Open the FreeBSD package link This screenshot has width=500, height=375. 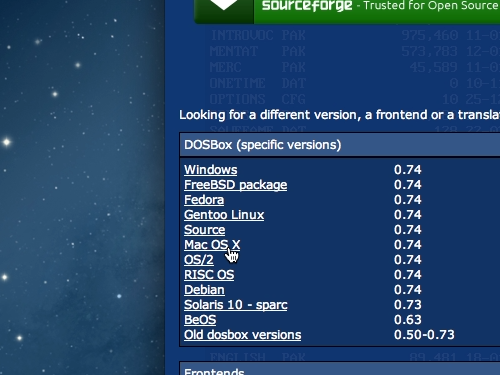point(235,185)
